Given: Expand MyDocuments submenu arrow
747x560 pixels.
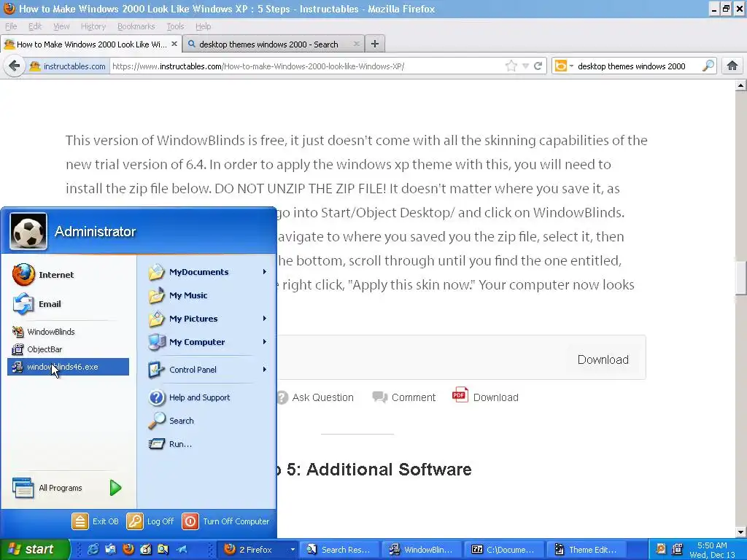Looking at the screenshot, I should [264, 272].
